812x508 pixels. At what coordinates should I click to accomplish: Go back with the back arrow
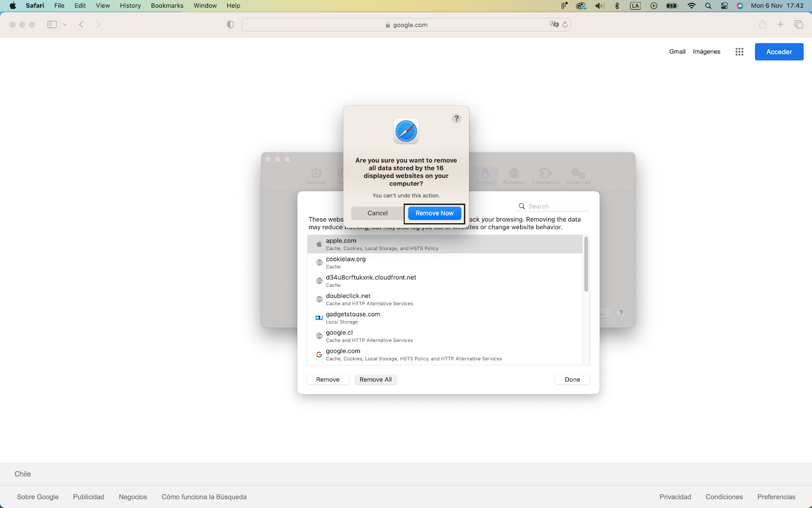(81, 24)
